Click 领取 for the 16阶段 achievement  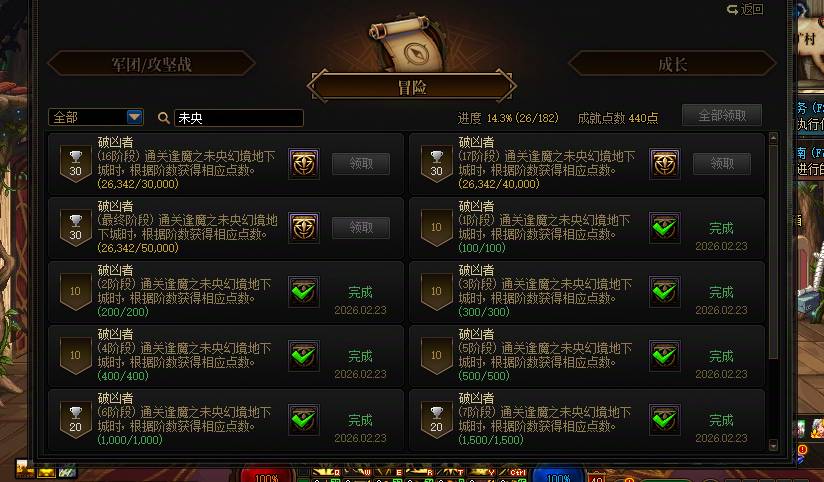361,164
